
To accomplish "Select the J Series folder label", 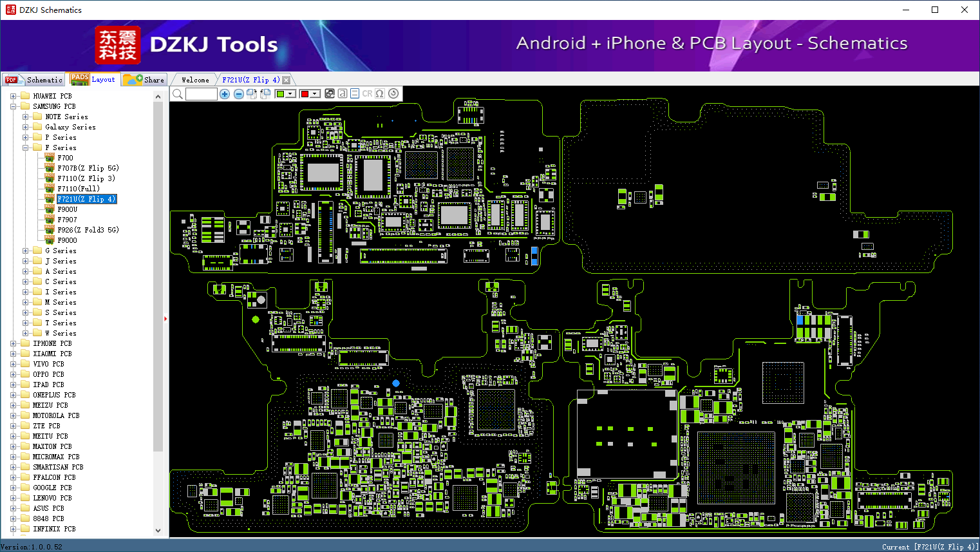I will 61,261.
